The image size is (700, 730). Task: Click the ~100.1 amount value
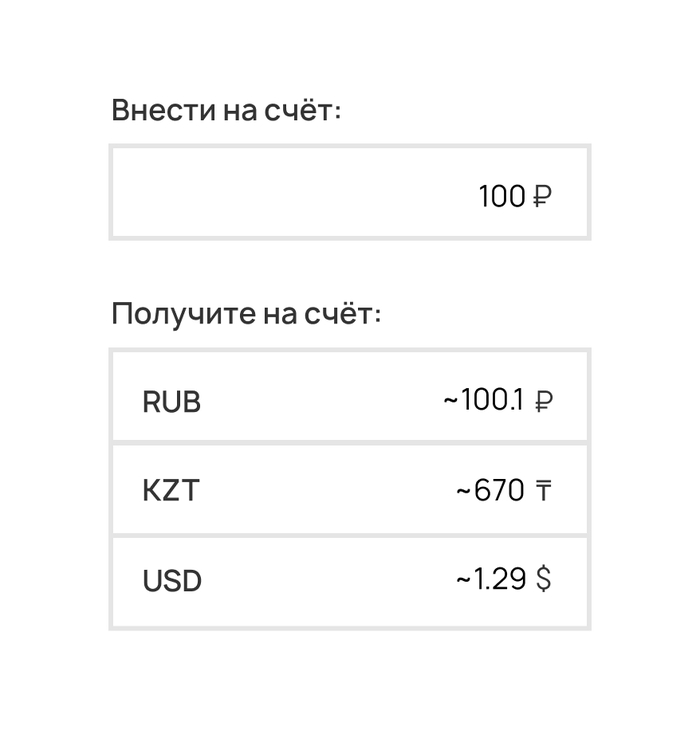[483, 401]
